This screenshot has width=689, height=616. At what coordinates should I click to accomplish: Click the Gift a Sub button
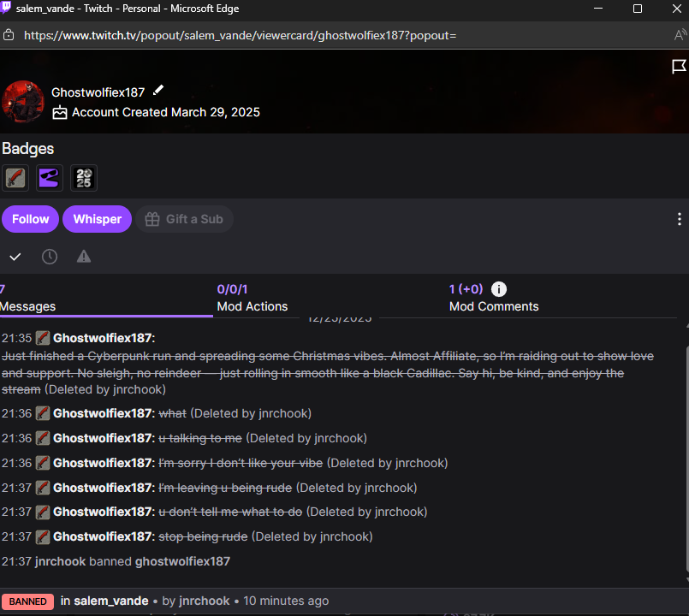(184, 219)
